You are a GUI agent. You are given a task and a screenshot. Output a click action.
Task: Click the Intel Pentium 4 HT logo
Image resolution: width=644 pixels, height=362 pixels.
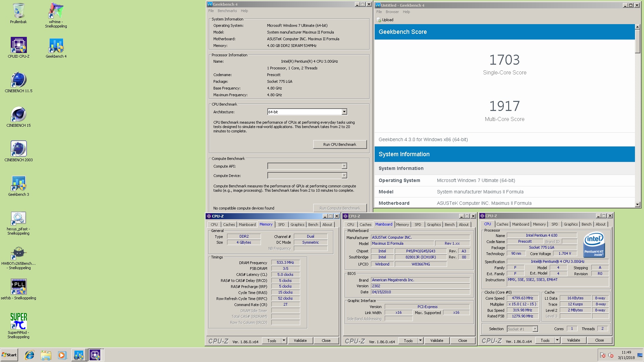tap(594, 245)
